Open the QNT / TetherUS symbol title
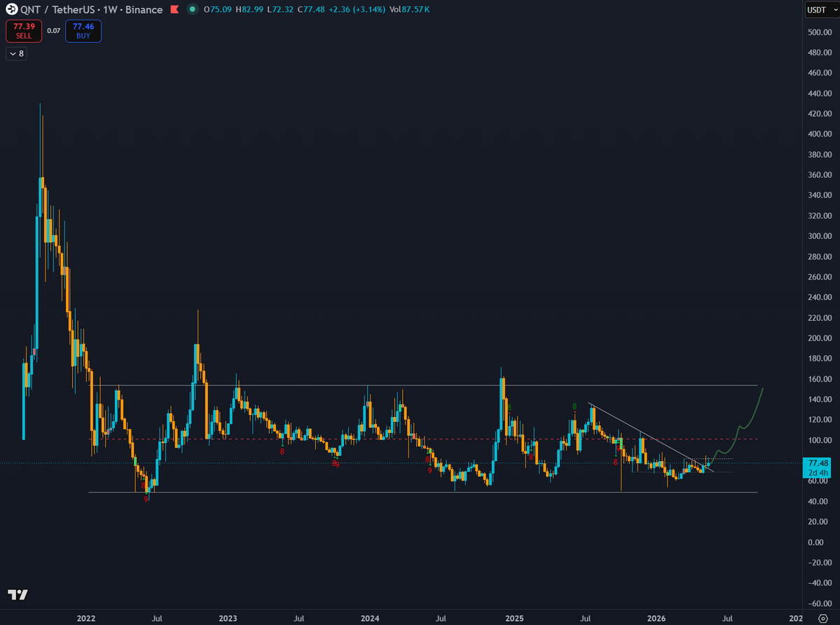Screen dimensions: 840x625 92,10
